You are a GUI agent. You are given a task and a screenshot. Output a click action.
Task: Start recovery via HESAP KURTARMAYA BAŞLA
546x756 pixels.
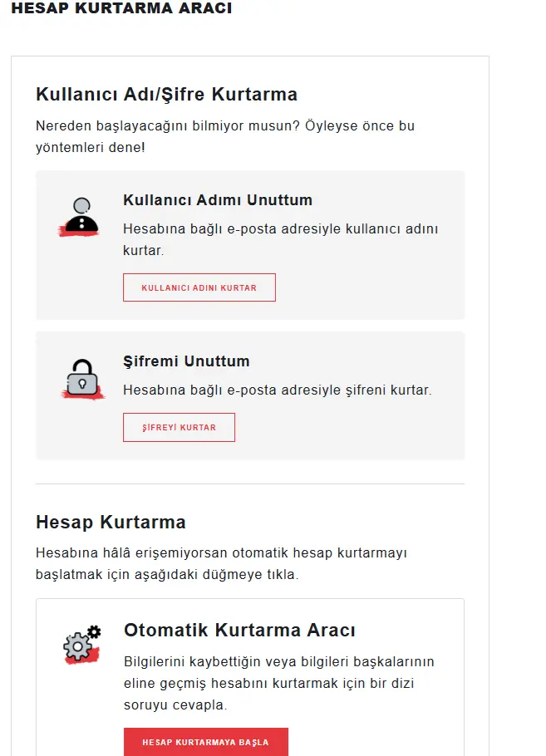[x=206, y=743]
